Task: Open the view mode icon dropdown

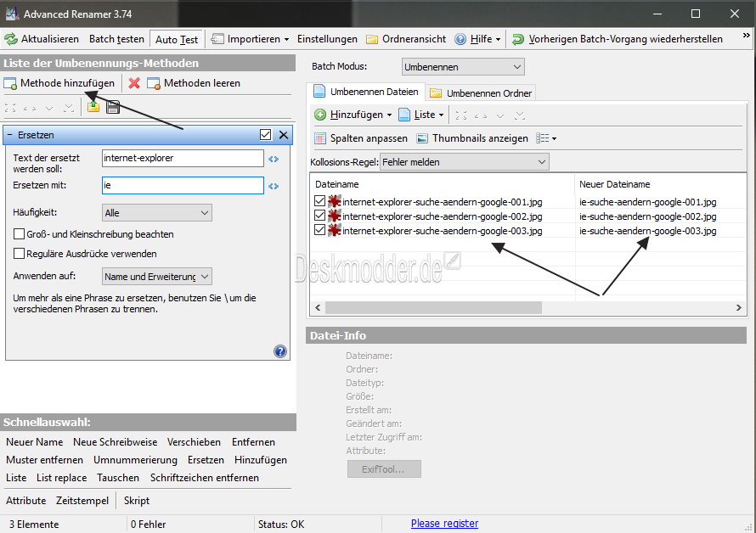Action: click(x=546, y=138)
